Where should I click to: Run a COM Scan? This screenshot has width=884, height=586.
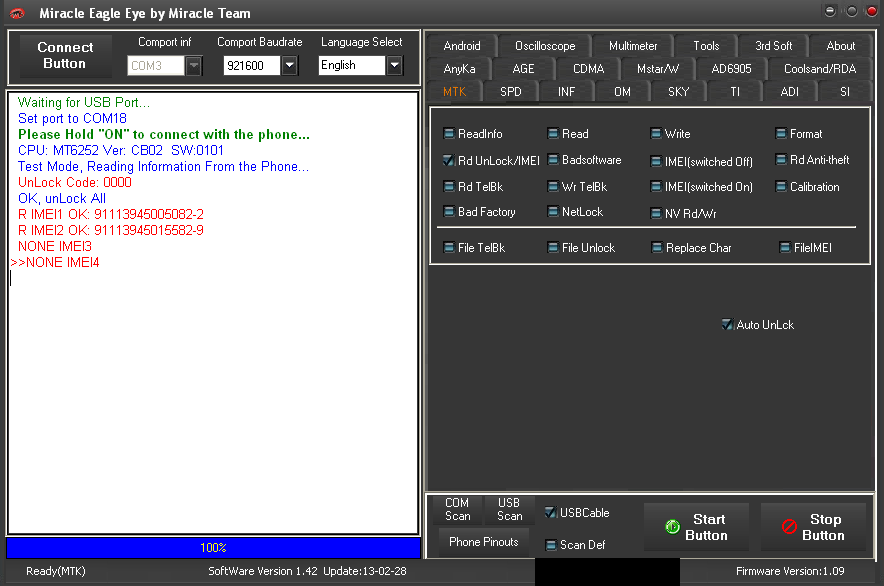pos(457,509)
